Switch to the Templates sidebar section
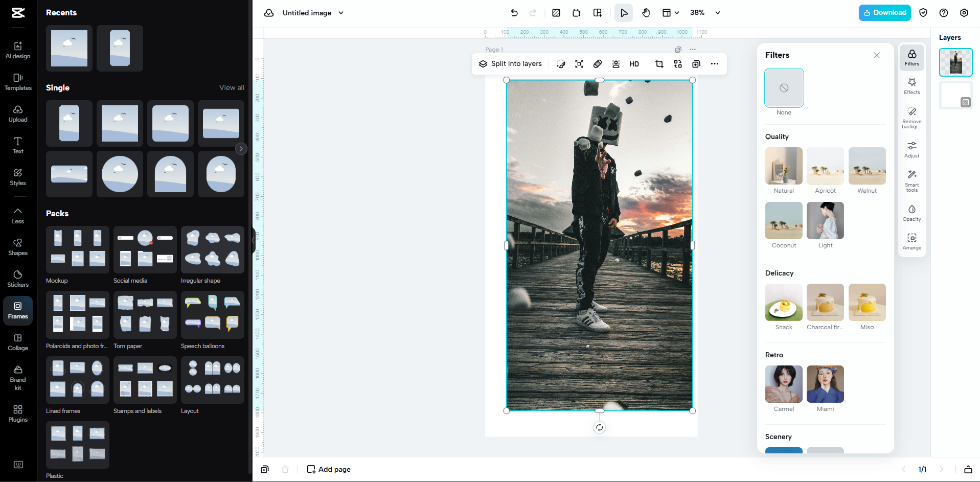Screen dimensions: 980x482 (x=17, y=82)
